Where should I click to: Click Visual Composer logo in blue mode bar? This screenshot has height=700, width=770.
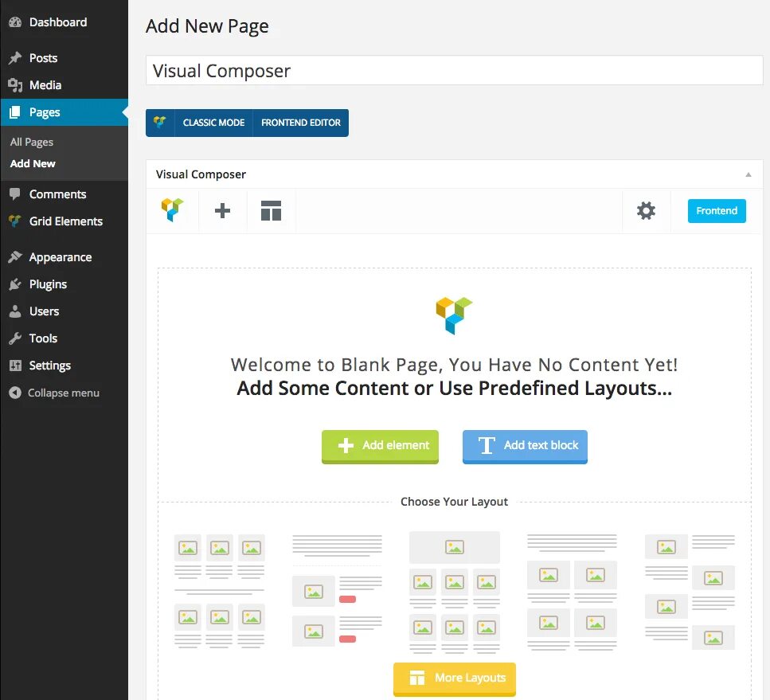point(159,123)
